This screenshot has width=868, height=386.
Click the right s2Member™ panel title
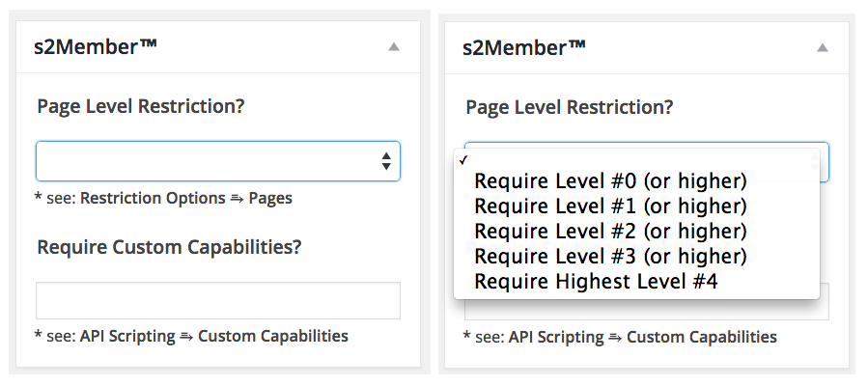coord(524,48)
